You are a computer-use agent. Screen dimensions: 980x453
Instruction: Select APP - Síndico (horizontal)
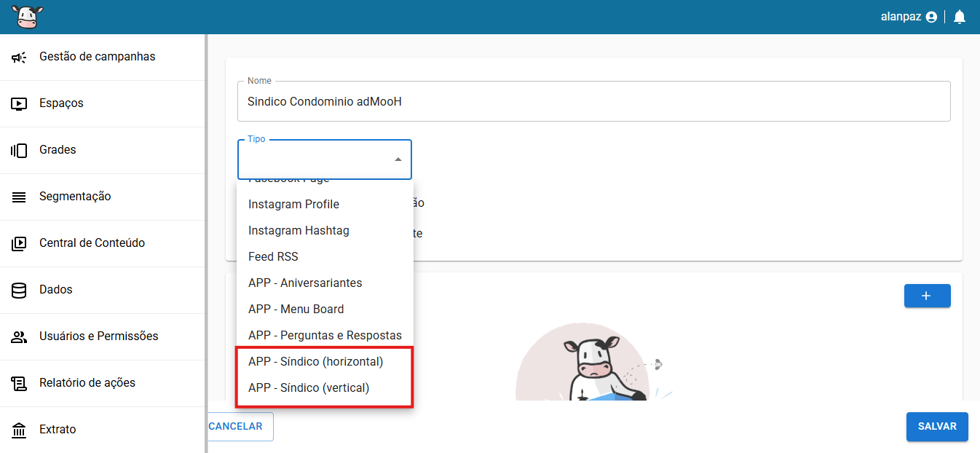click(x=325, y=361)
